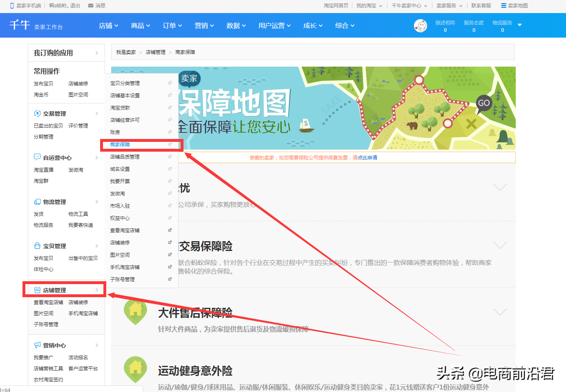The height and width of the screenshot is (392, 566).
Task: Select 宝贝分类管理 in the submenu
Action: [x=125, y=83]
